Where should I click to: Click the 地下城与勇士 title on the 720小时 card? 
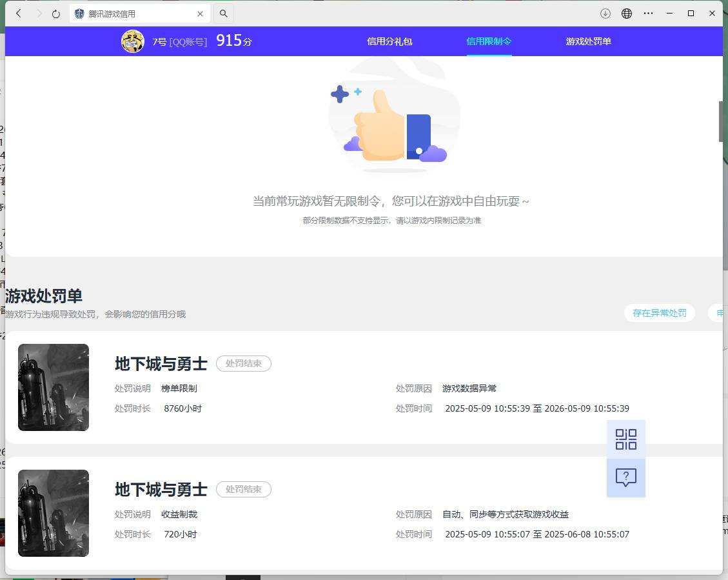[x=161, y=490]
